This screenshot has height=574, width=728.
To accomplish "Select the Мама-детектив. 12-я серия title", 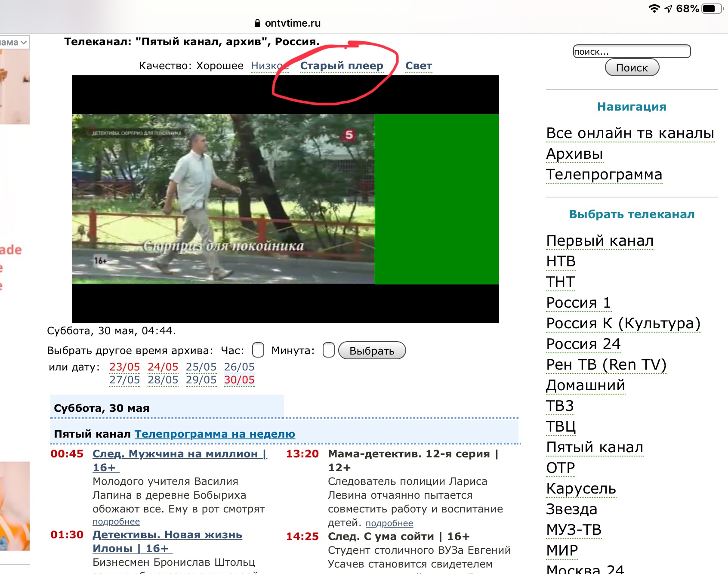I will click(413, 460).
